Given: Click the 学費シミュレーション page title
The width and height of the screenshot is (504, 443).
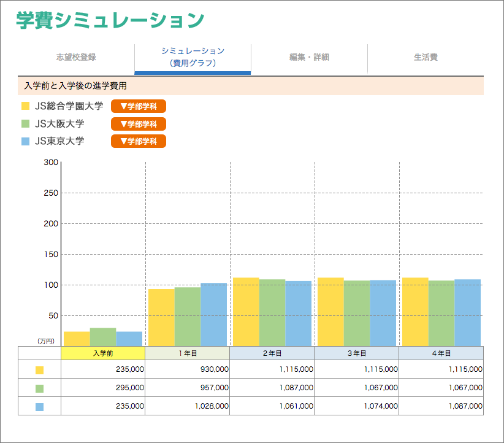Looking at the screenshot, I should [110, 20].
